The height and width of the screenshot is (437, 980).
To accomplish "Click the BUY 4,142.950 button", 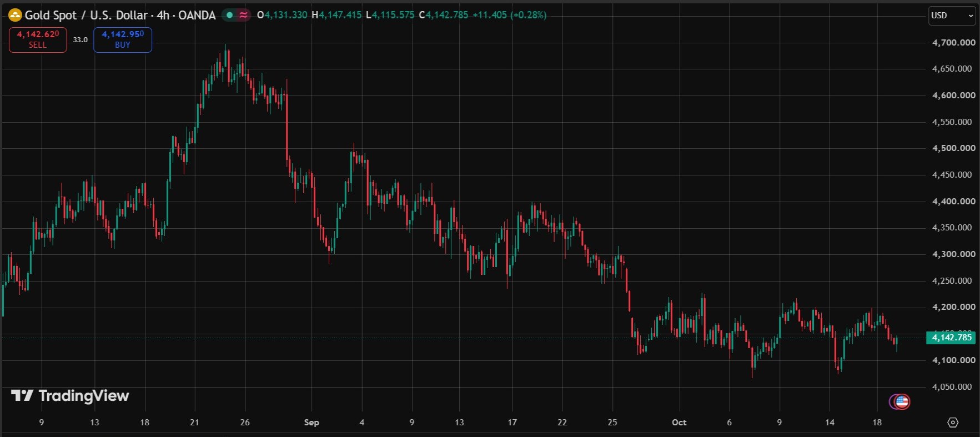I will [123, 39].
